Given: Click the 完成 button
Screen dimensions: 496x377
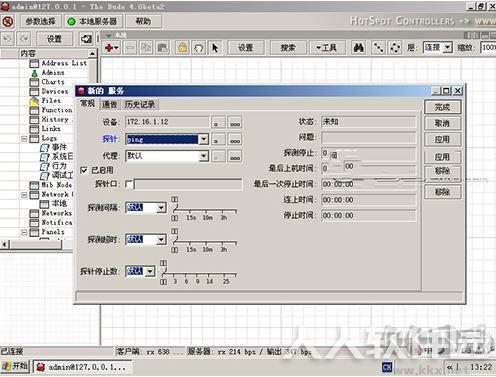Looking at the screenshot, I should pos(443,107).
